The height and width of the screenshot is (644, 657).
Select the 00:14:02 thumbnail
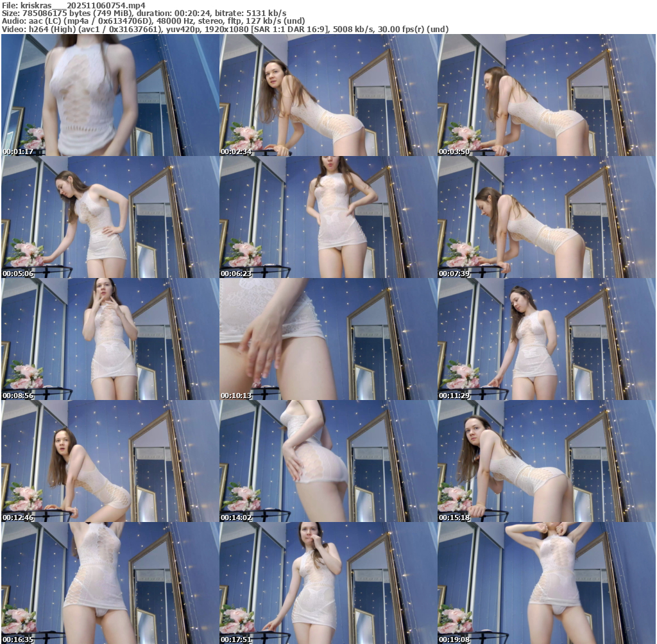pyautogui.click(x=328, y=461)
